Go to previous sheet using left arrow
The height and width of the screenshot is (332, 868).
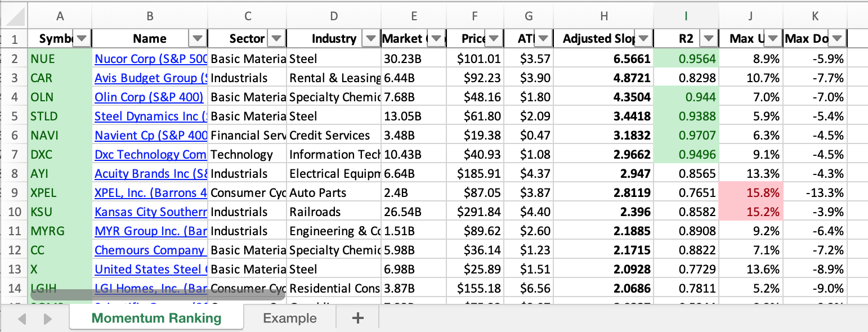[23, 319]
